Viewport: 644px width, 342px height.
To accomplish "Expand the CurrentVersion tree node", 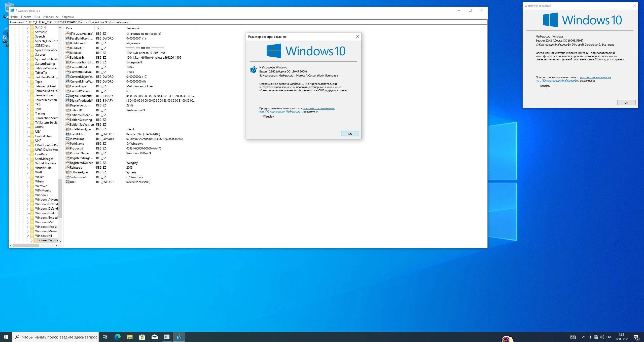I will pos(32,240).
